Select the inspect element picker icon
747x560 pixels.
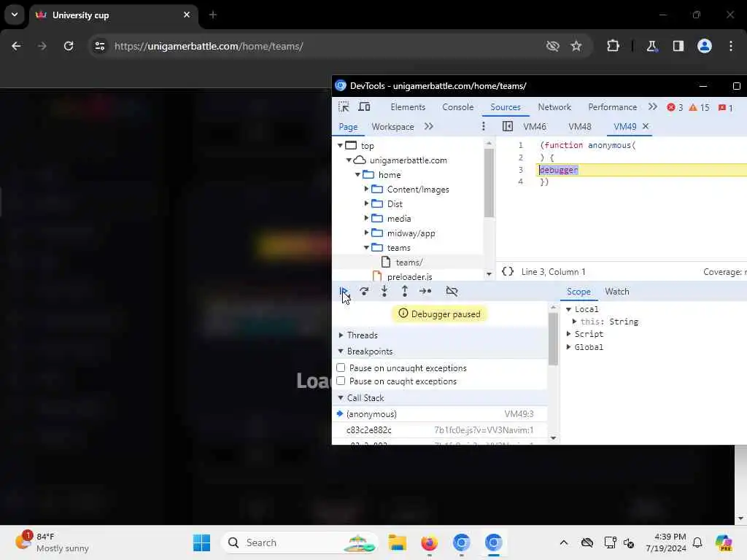pyautogui.click(x=344, y=106)
